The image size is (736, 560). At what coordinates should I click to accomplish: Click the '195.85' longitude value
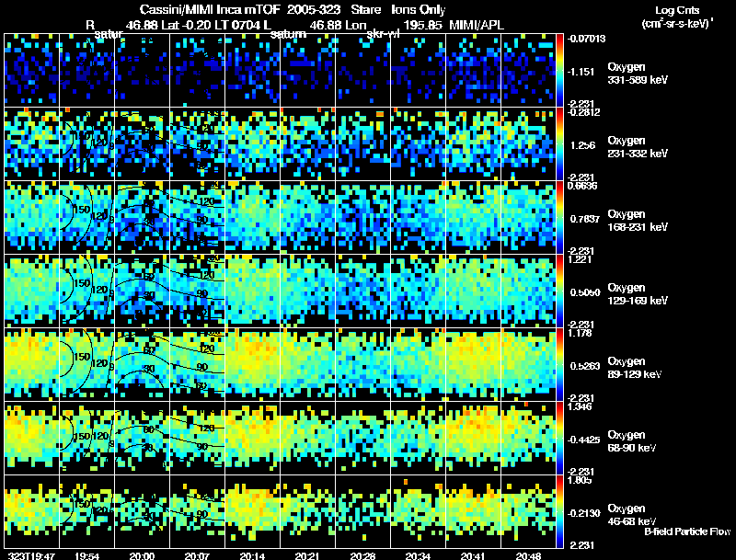tap(422, 25)
